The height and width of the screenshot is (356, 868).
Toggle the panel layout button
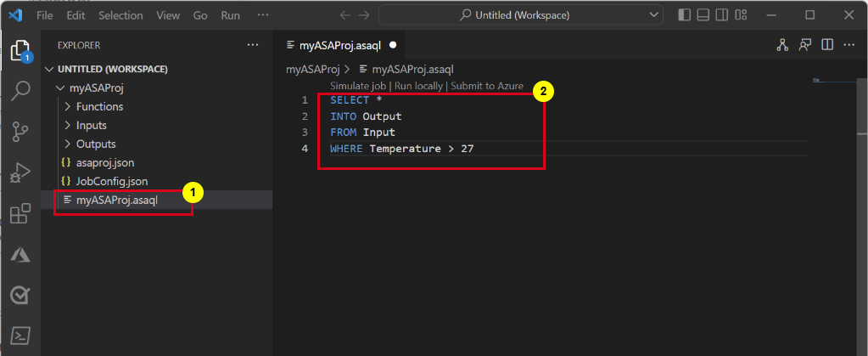(x=705, y=15)
